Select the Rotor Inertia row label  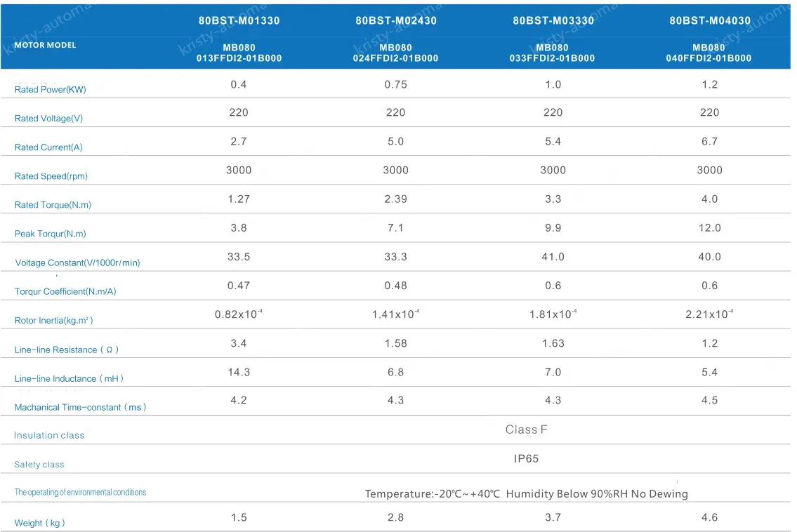pos(53,321)
